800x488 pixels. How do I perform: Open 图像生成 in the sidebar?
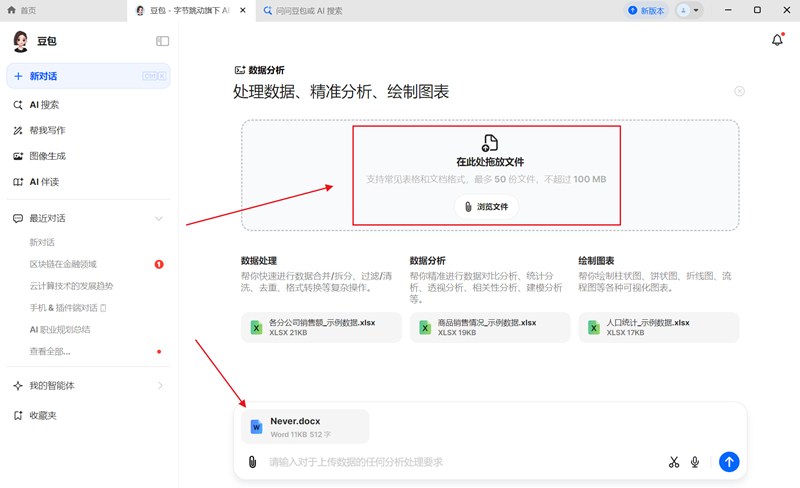(88, 156)
